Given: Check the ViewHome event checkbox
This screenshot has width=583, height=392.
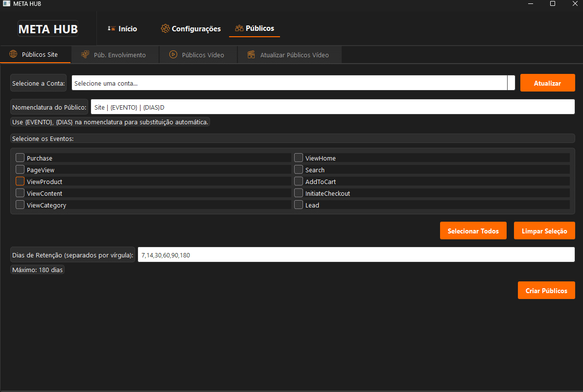Looking at the screenshot, I should 299,158.
